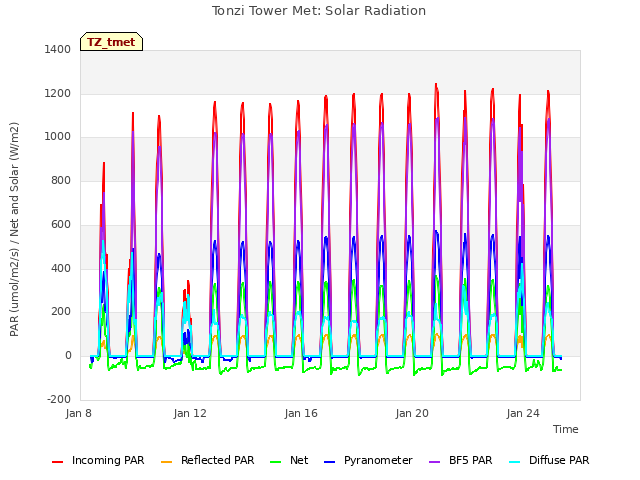Image resolution: width=640 pixels, height=480 pixels.
Task: Click the 1400 y-axis tick label
Action: [58, 49]
